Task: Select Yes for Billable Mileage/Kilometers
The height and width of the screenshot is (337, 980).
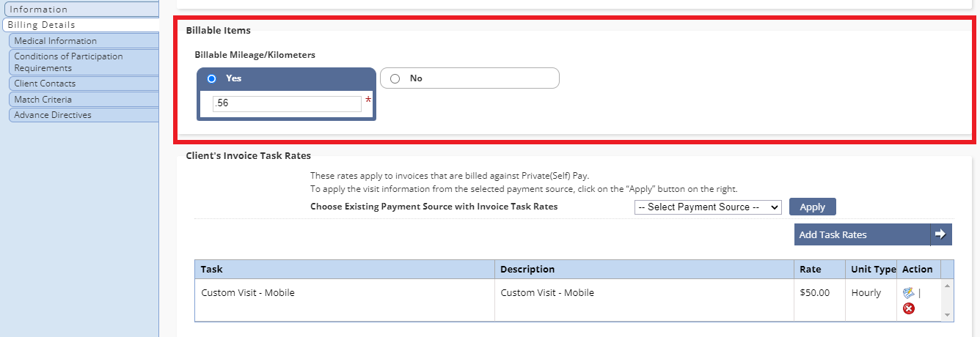Action: (x=212, y=78)
